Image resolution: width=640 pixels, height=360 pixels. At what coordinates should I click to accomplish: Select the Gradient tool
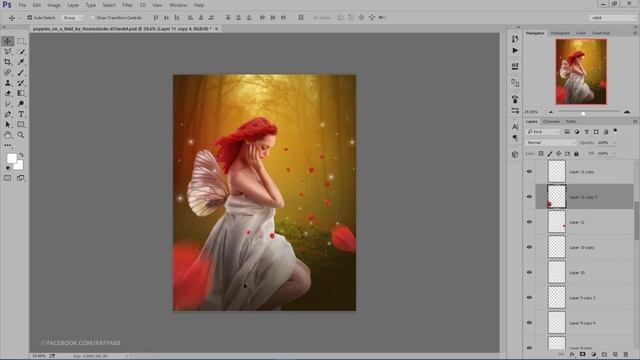coord(21,93)
